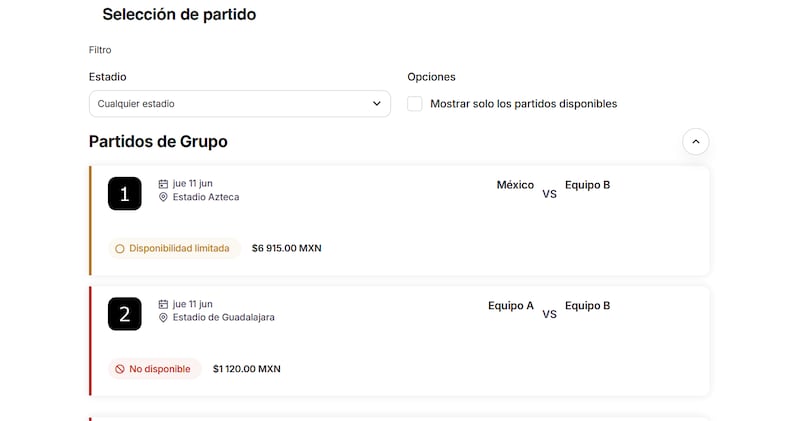Screen dimensions: 800x421
Task: Click the Estadio dropdown chevron arrow
Action: tap(376, 103)
